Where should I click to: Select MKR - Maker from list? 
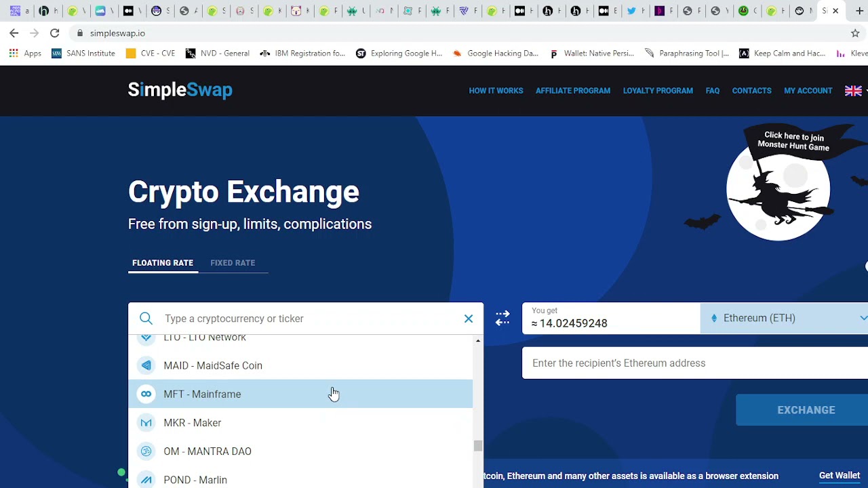point(300,423)
